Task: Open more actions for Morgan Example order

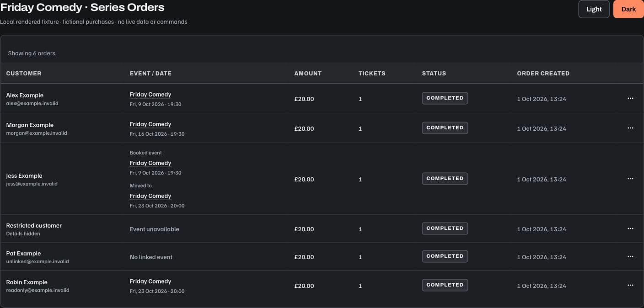Action: 630,128
